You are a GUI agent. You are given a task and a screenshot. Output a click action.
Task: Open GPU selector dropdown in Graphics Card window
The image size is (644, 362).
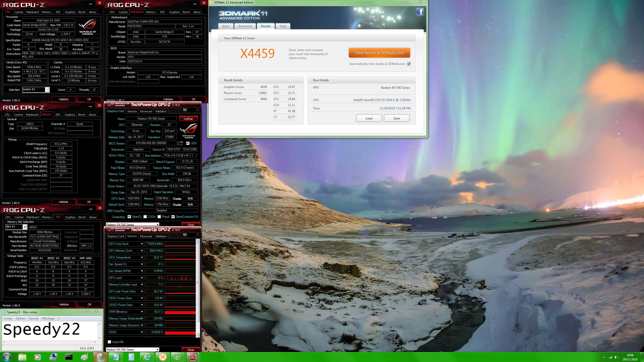132,224
